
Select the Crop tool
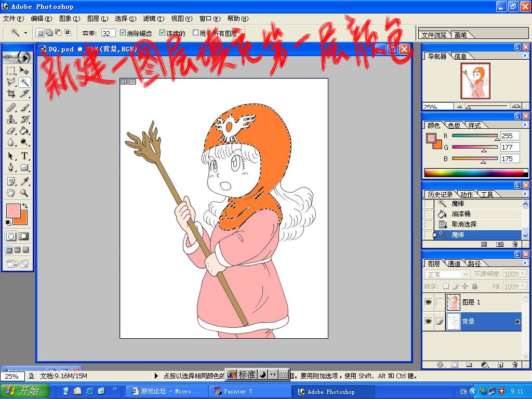click(x=11, y=94)
